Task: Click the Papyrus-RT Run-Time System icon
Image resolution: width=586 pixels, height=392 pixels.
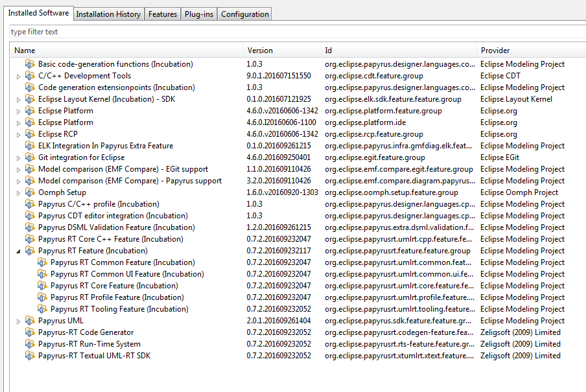Action: pos(30,344)
